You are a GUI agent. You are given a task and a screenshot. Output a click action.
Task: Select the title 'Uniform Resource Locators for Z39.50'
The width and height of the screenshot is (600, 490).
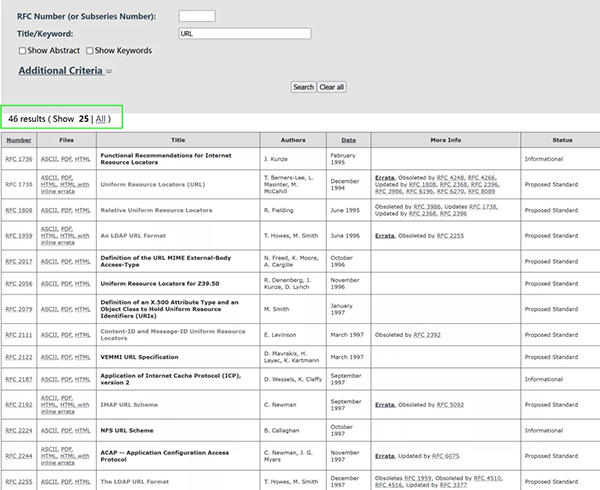coord(160,283)
